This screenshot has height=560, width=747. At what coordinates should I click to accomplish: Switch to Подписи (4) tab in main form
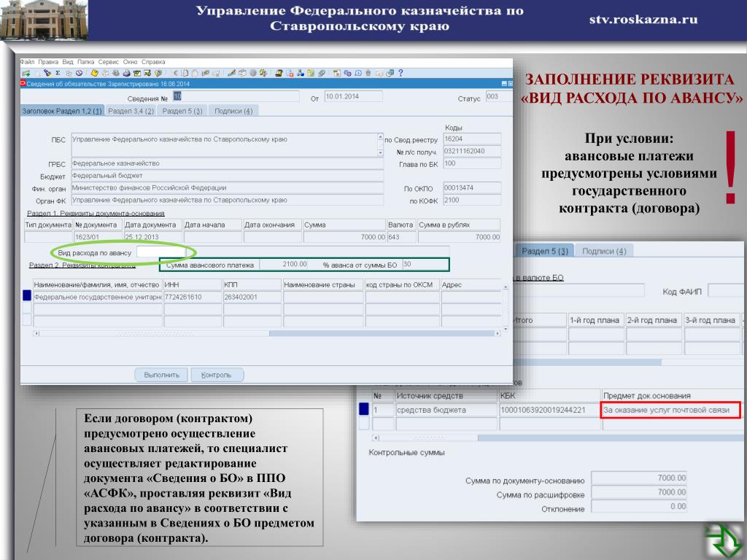(233, 111)
